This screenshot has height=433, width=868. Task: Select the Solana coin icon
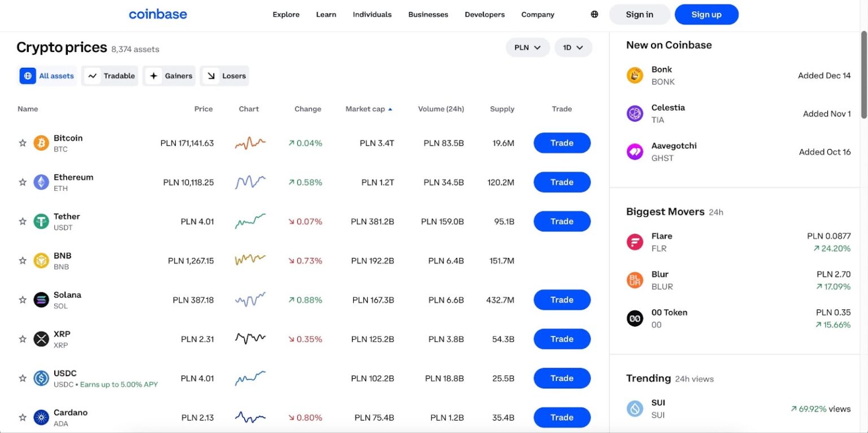coord(41,300)
